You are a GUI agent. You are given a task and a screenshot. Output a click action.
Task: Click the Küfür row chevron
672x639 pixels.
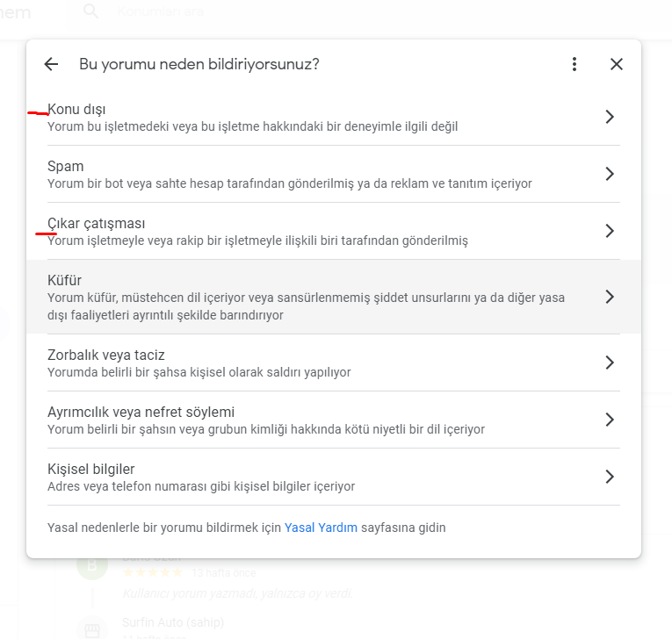pos(610,297)
